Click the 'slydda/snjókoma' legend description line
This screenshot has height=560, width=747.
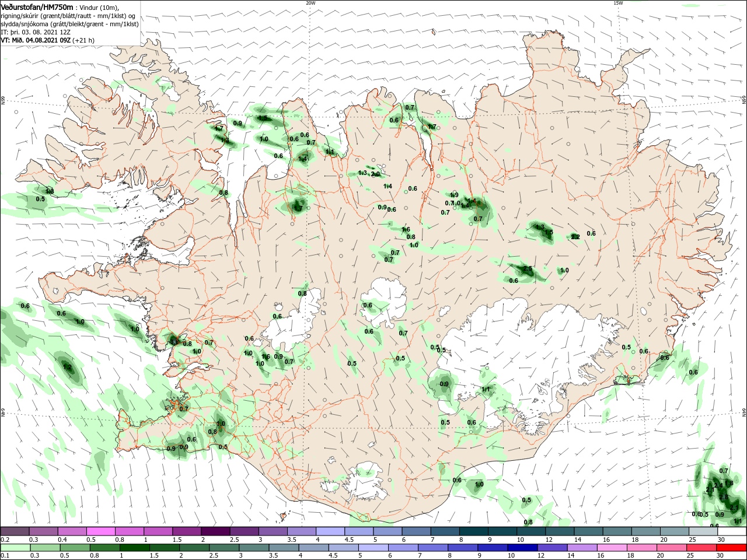click(69, 24)
